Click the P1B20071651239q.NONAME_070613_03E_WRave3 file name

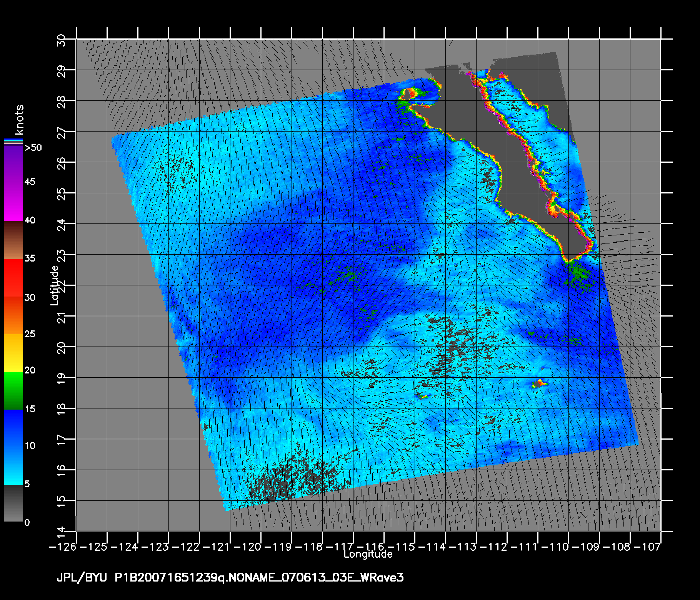(x=259, y=578)
